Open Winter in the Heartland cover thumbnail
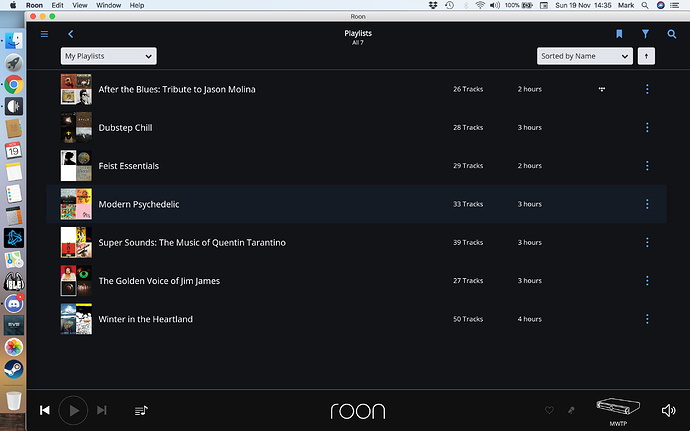The image size is (690, 431). point(76,319)
